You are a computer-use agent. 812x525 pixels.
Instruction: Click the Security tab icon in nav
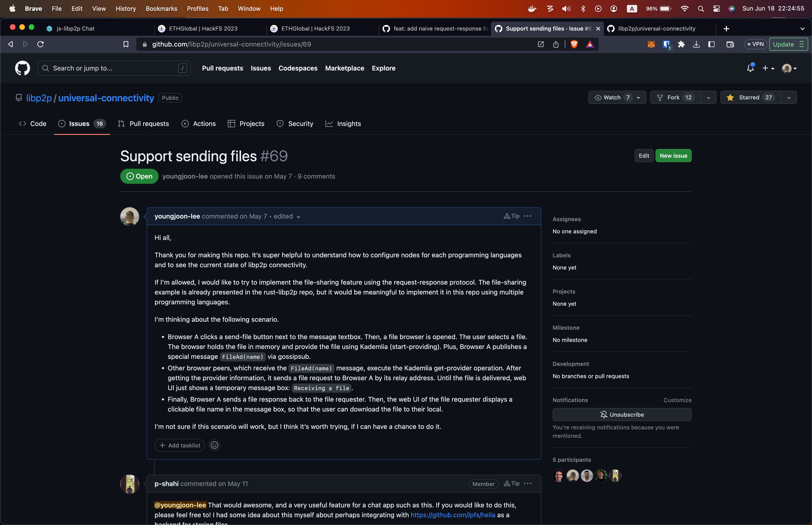click(280, 123)
